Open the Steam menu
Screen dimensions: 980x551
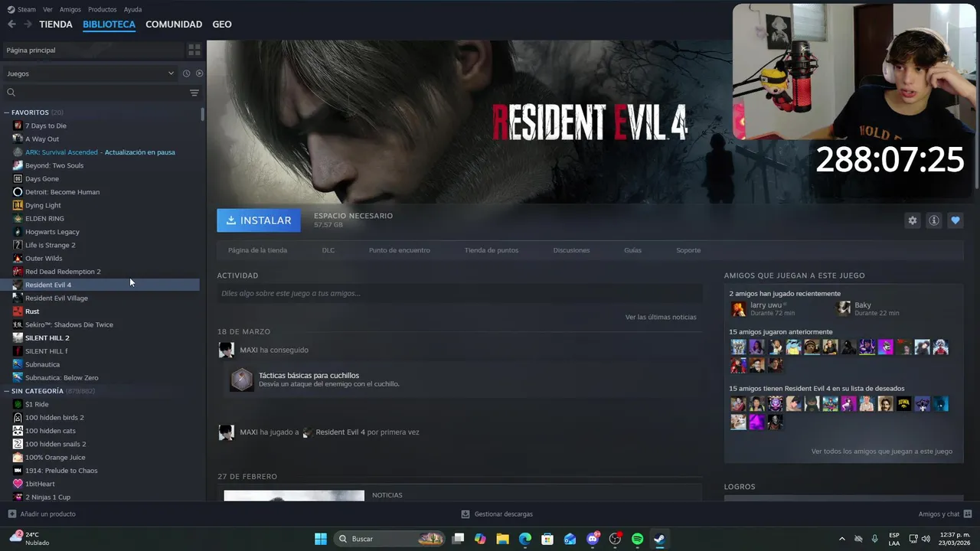pos(27,9)
